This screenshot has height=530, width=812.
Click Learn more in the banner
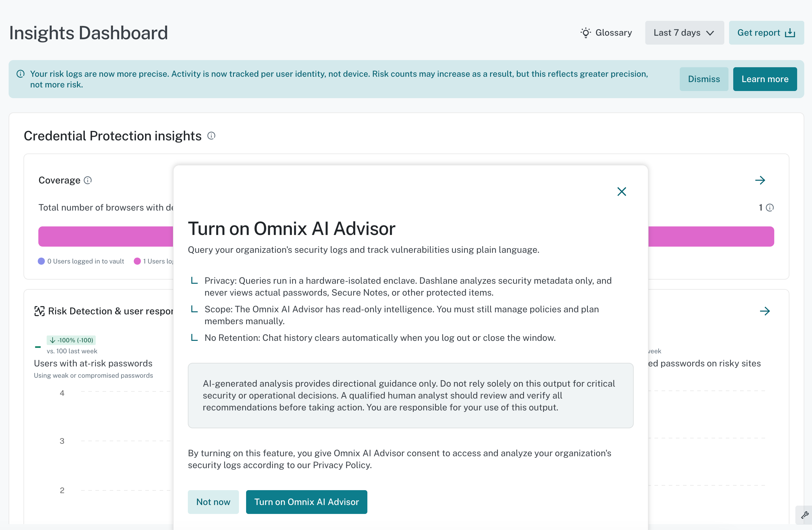click(765, 79)
